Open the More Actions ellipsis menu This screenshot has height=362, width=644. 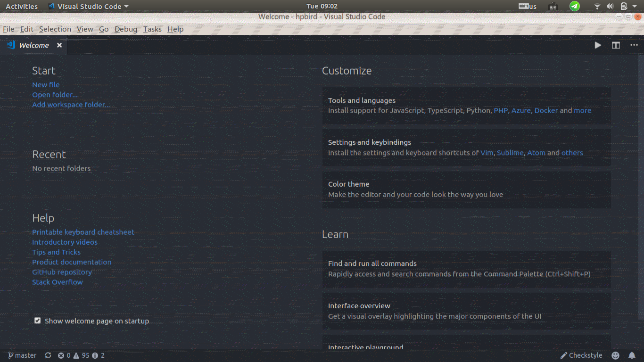(634, 45)
